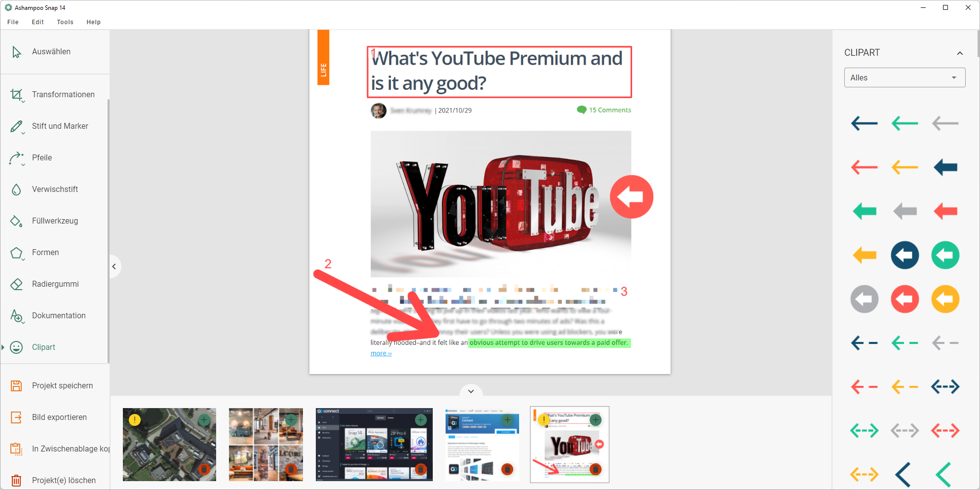Image resolution: width=980 pixels, height=490 pixels.
Task: Insert the thick gray block arrow clipart
Action: coord(905,211)
